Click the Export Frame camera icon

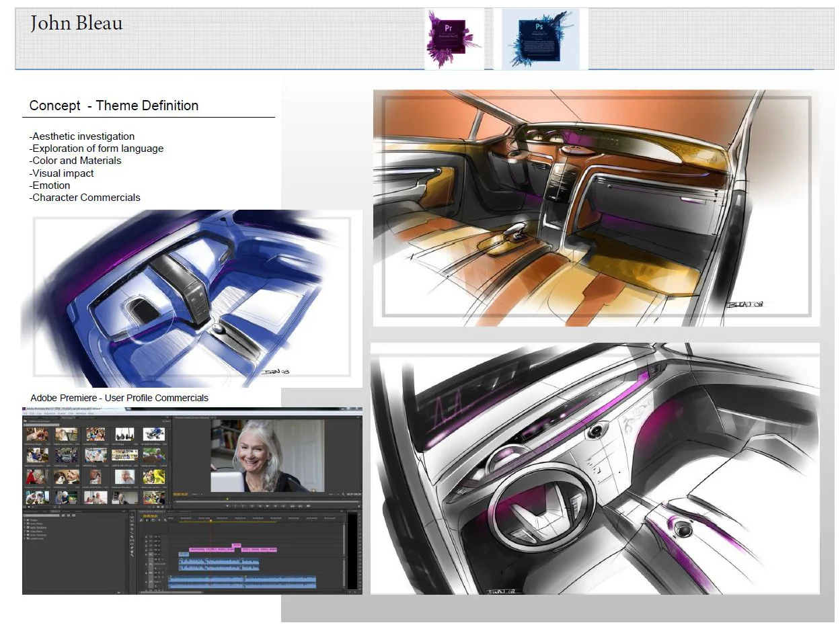point(309,506)
